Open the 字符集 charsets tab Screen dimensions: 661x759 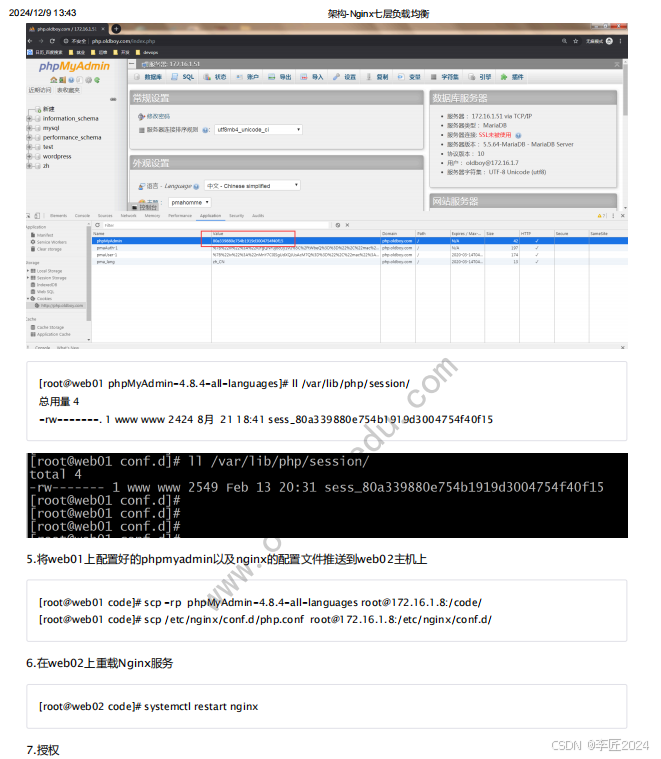pos(445,77)
